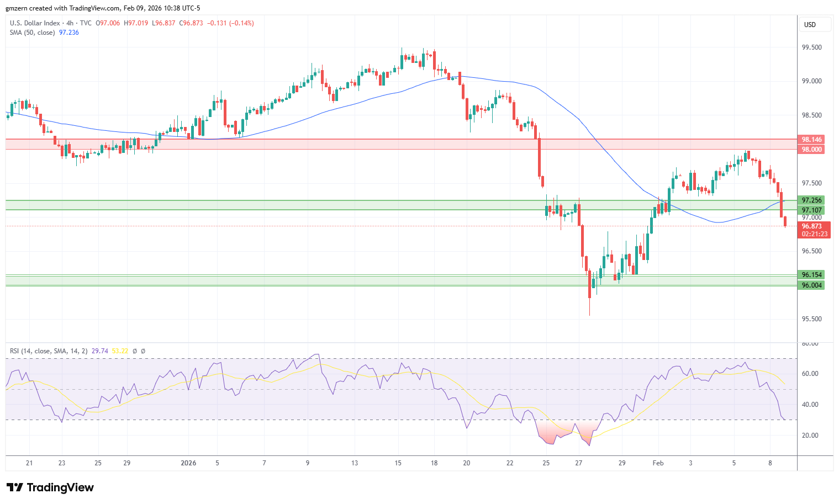Click the 96.154 support price label
Viewport: 839px width, 504px height.
point(811,275)
